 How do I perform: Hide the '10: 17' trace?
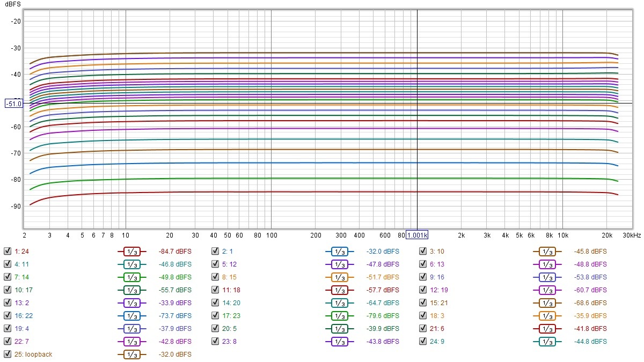8,290
